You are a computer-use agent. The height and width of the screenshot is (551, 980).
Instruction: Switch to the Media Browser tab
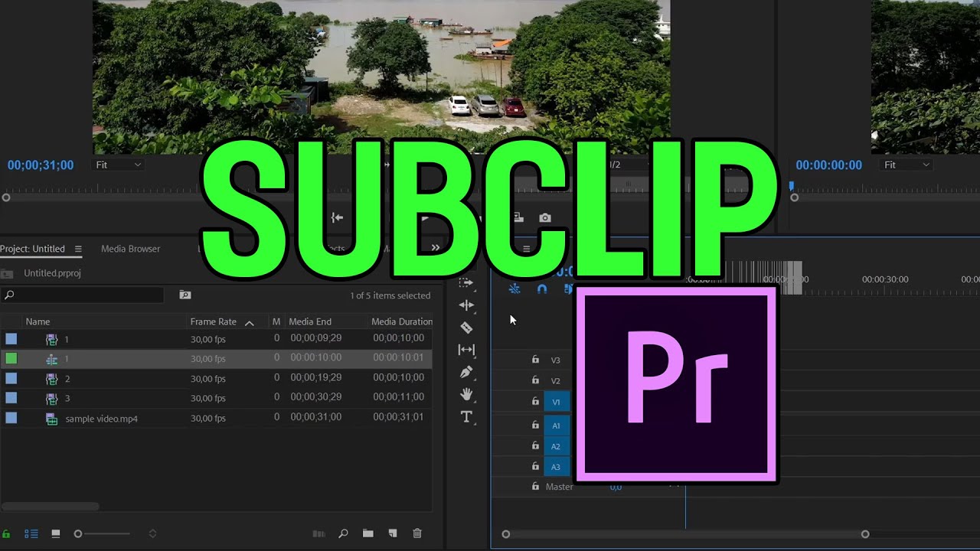click(x=130, y=249)
